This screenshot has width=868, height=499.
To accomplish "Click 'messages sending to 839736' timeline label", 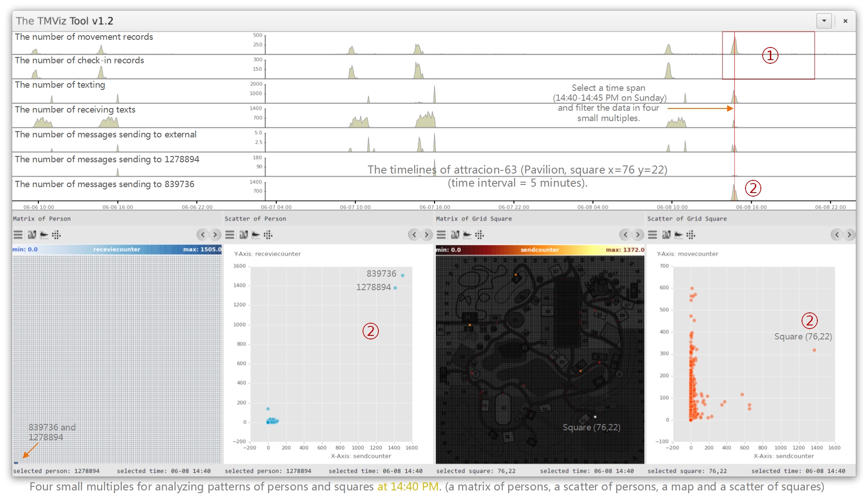I will 104,184.
